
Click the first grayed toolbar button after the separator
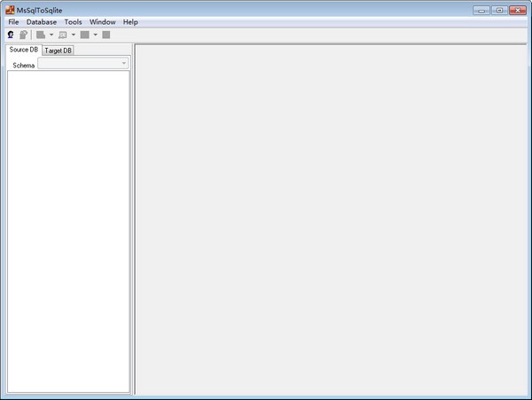click(x=41, y=35)
